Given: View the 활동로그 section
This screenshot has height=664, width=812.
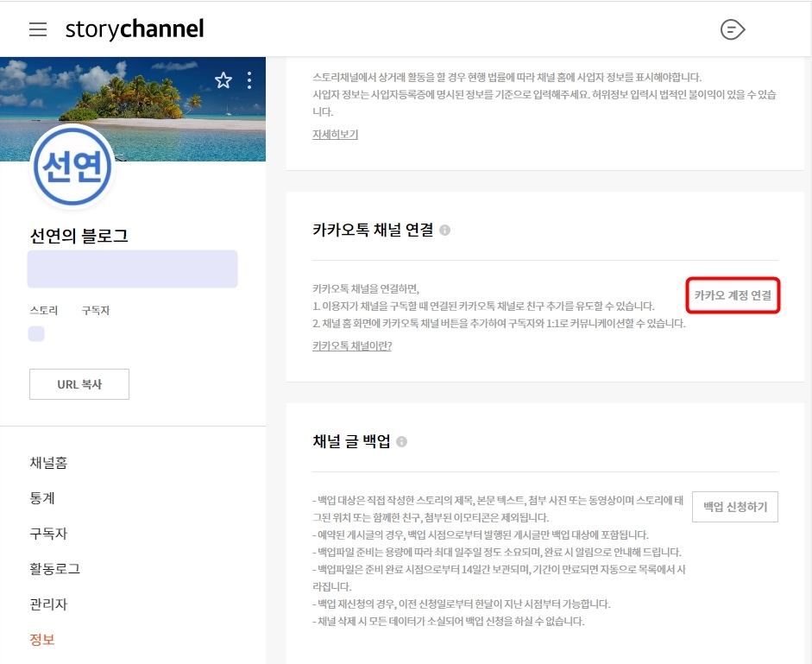Looking at the screenshot, I should [54, 569].
